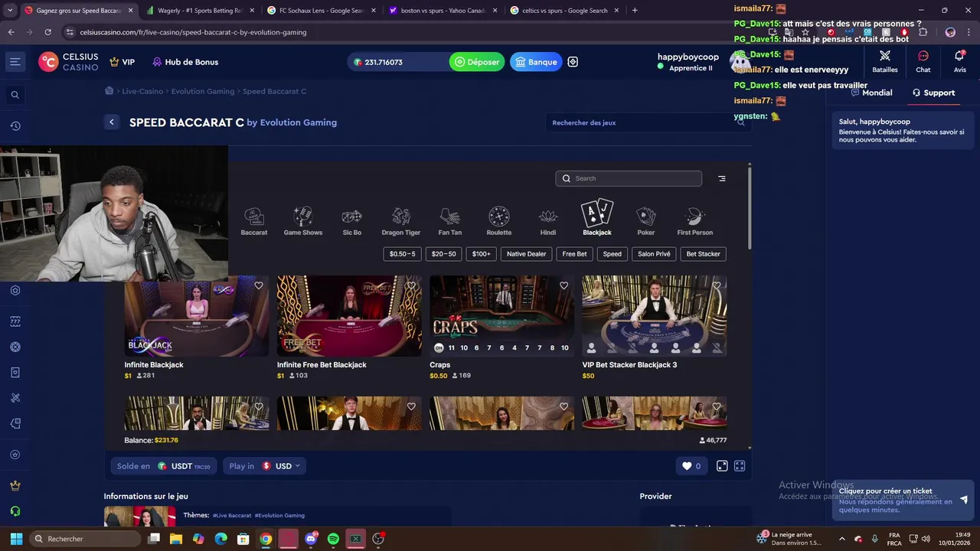Open Windows Start menu
This screenshot has height=551, width=980.
tap(16, 539)
